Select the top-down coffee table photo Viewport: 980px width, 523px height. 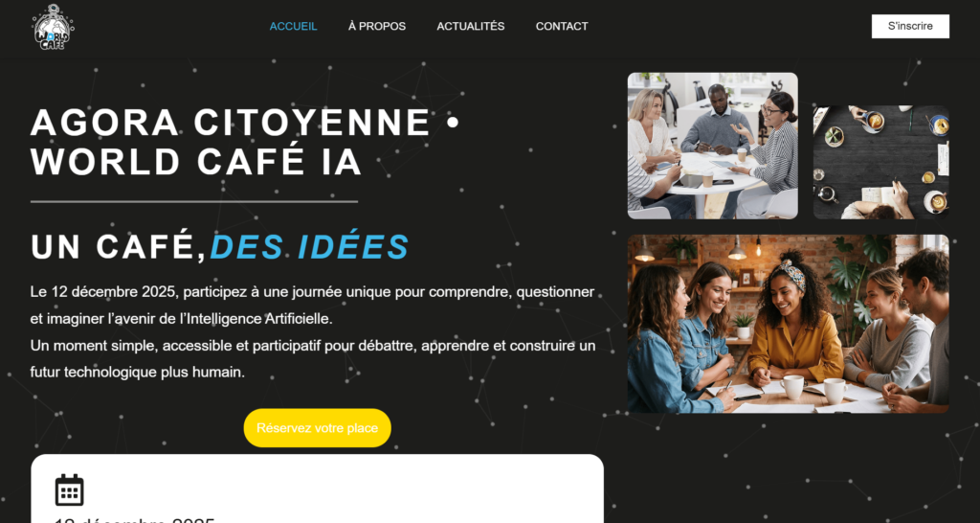tap(880, 162)
